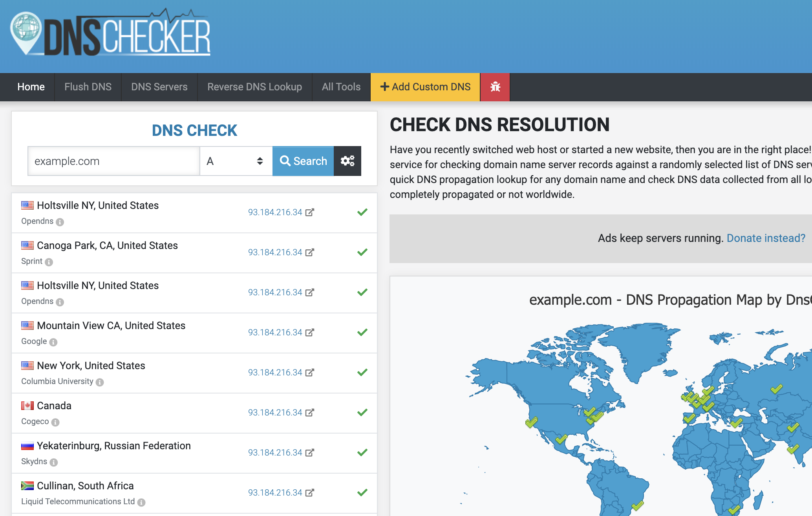The width and height of the screenshot is (812, 516).
Task: Click DNS CHECK panel heading
Action: [x=194, y=130]
